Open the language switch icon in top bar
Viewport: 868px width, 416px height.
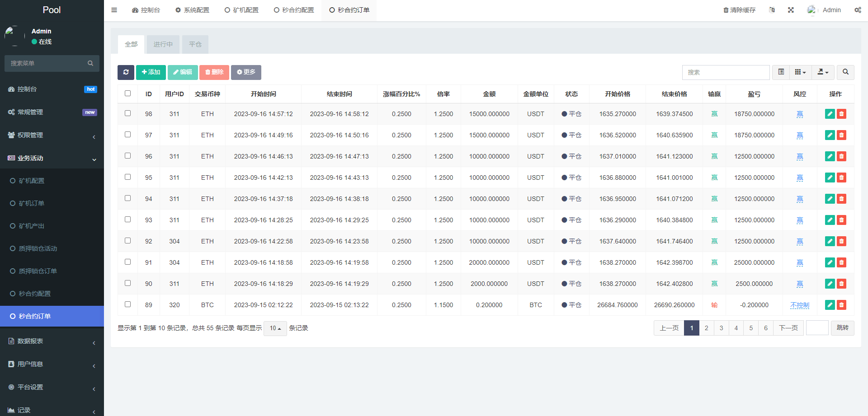[x=772, y=9]
